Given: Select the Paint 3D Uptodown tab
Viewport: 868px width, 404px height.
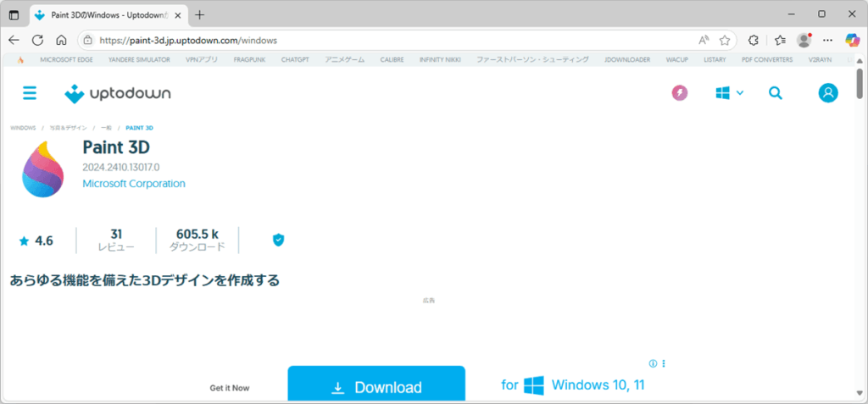Looking at the screenshot, I should pos(109,15).
